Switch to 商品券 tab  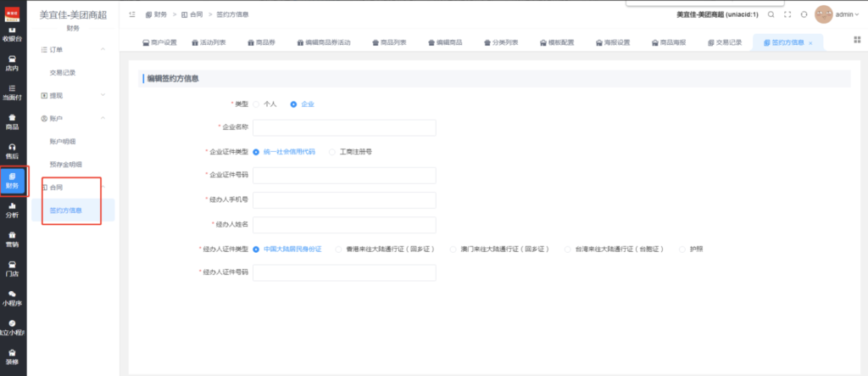tap(261, 42)
